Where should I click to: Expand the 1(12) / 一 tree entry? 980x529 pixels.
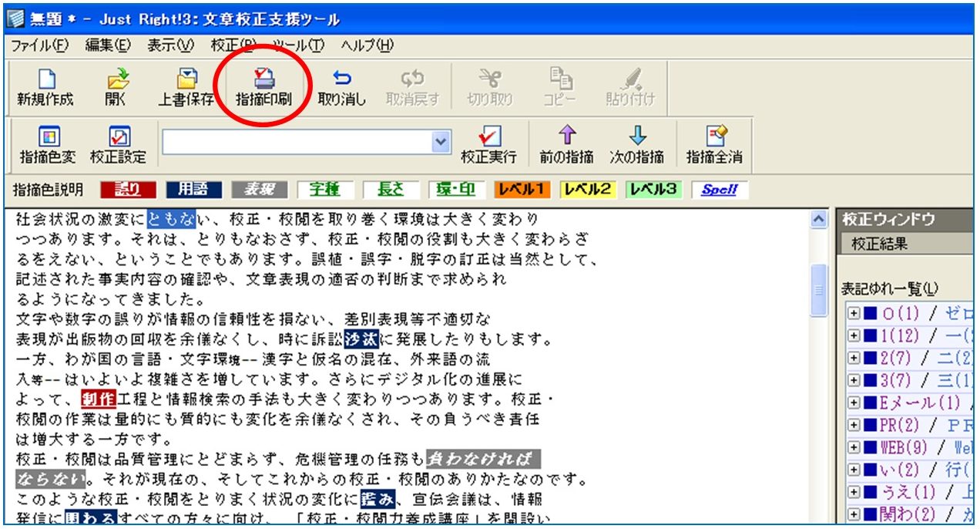point(853,335)
